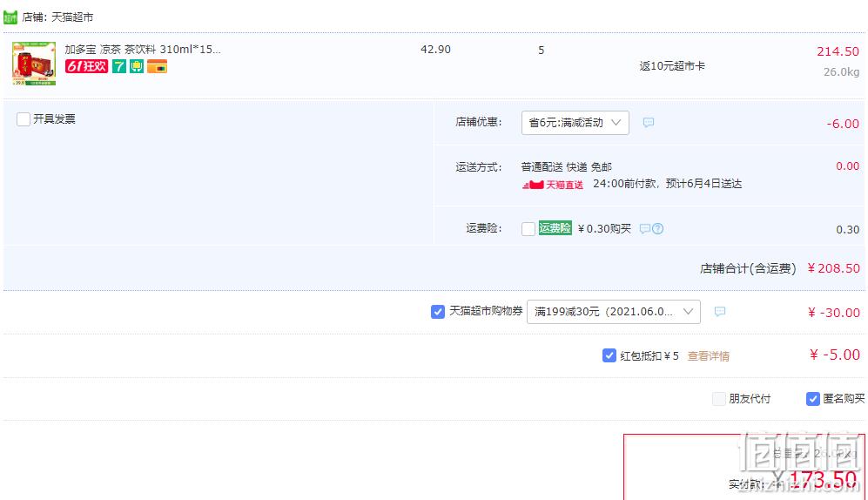Click the green 7-day return badge
The image size is (868, 500).
[x=119, y=66]
